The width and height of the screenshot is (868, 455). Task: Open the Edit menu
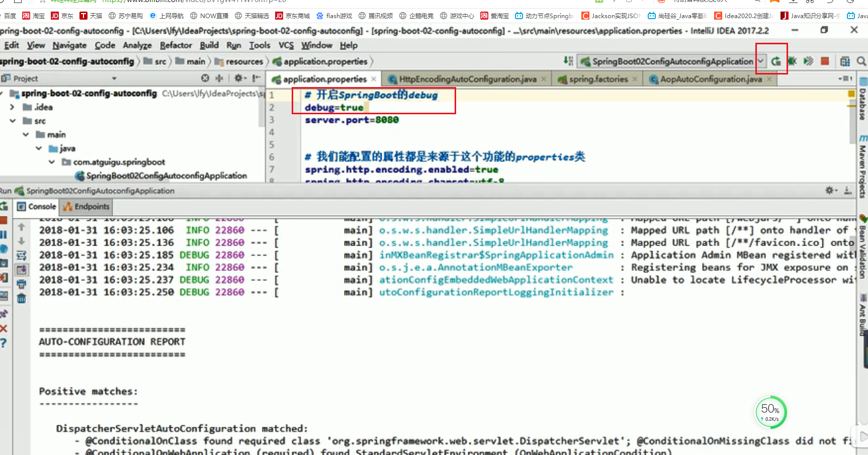(12, 45)
